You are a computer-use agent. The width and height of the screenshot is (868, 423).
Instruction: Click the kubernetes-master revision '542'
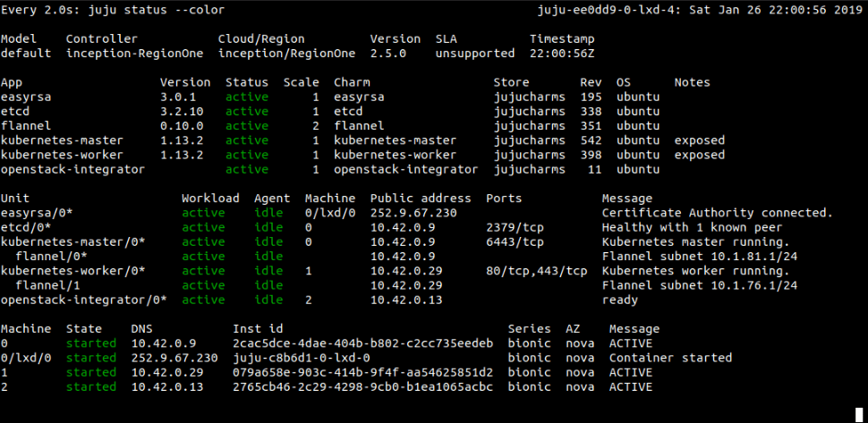(x=591, y=140)
